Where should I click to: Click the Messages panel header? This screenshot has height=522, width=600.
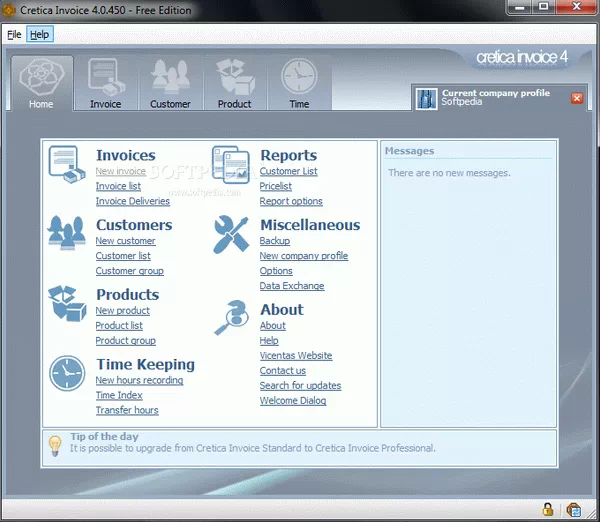coord(409,151)
